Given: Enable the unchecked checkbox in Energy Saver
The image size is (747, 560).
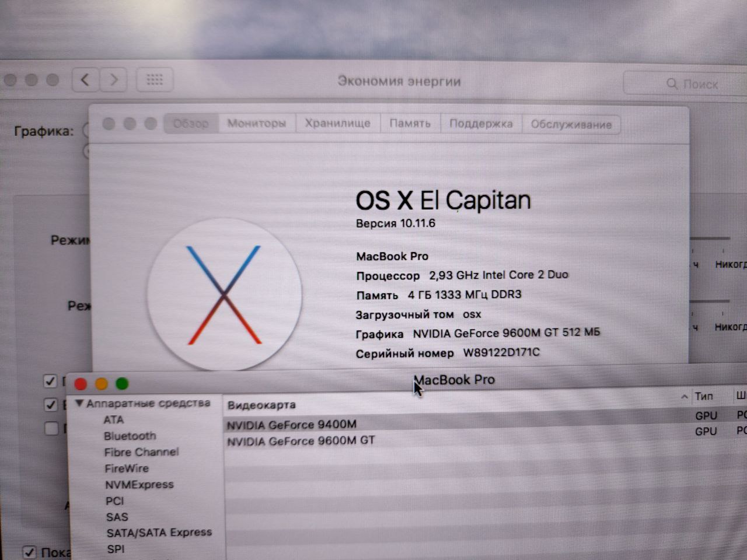Looking at the screenshot, I should pos(51,428).
